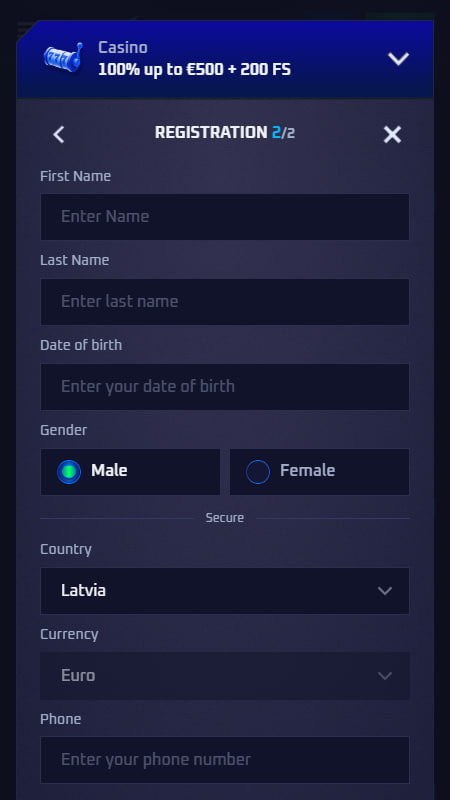This screenshot has width=450, height=800.
Task: Focus the First Name input field
Action: [x=224, y=217]
